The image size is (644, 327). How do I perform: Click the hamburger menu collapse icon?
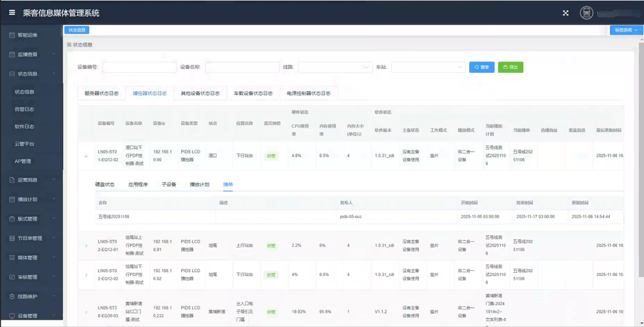coord(12,13)
